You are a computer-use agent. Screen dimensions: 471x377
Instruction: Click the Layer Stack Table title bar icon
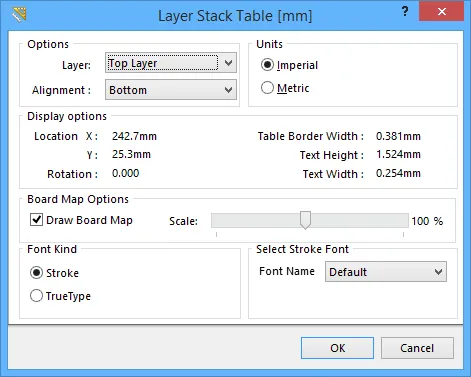pos(19,14)
